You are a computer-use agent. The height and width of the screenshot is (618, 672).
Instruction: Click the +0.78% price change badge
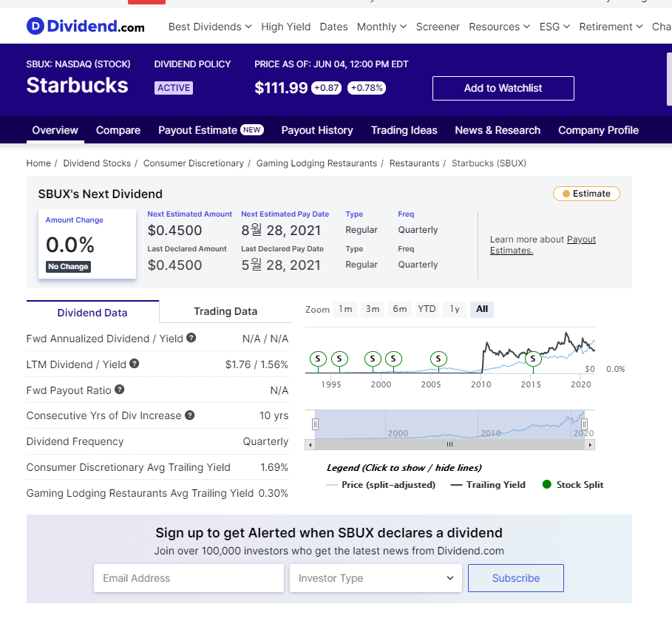point(367,88)
